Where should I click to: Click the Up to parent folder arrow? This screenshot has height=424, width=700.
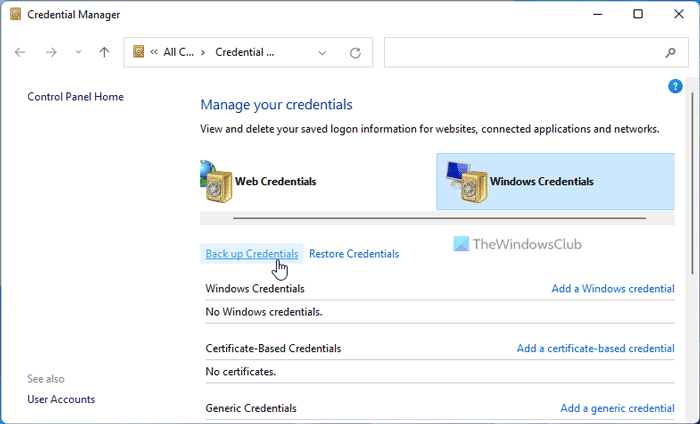click(x=104, y=52)
